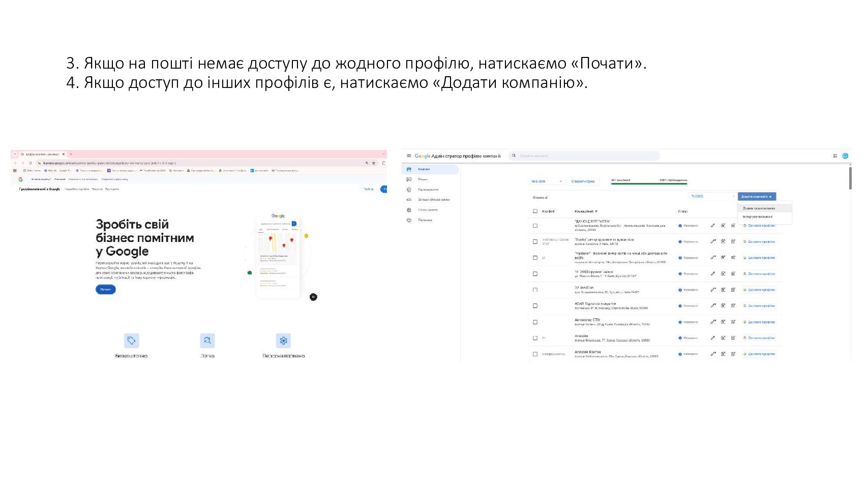The image size is (868, 488).
Task: Select Компанії in admin sidebar
Action: pos(430,169)
